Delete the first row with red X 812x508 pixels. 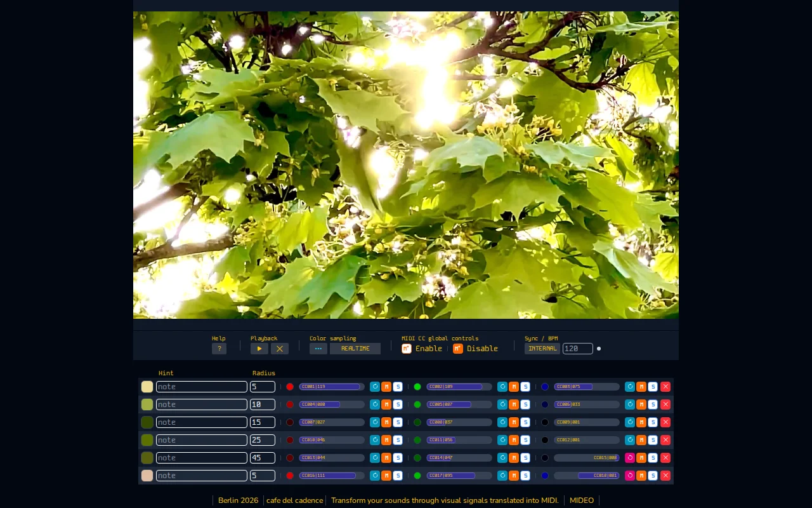click(665, 387)
